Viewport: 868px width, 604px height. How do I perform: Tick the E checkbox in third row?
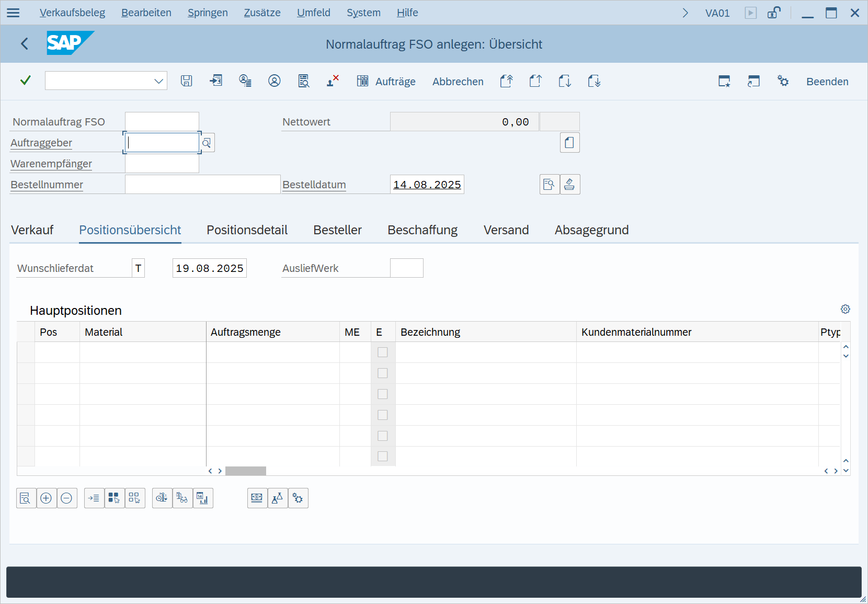pos(383,394)
